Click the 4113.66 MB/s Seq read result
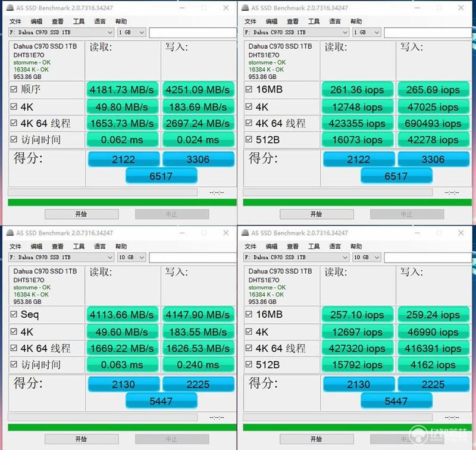Viewport: 476px width, 450px height. click(122, 314)
